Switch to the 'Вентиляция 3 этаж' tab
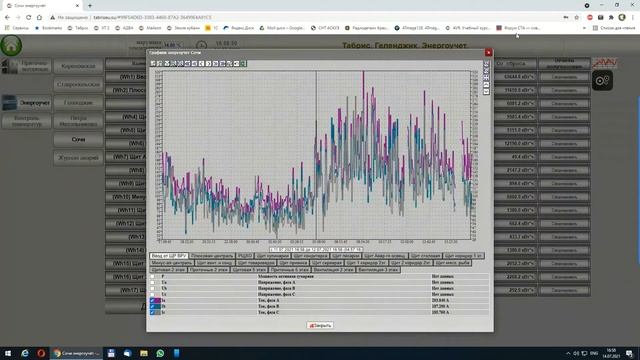Image resolution: width=640 pixels, height=360 pixels. click(x=379, y=270)
